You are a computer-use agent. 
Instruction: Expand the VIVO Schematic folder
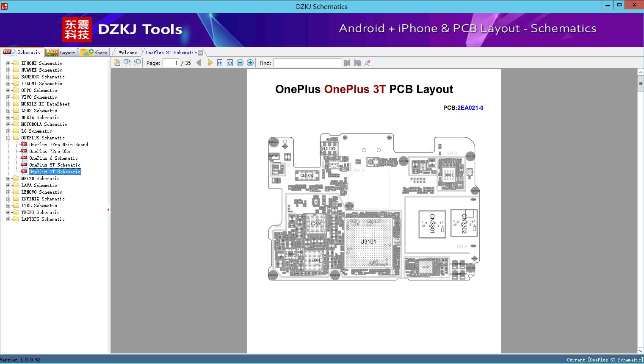8,97
